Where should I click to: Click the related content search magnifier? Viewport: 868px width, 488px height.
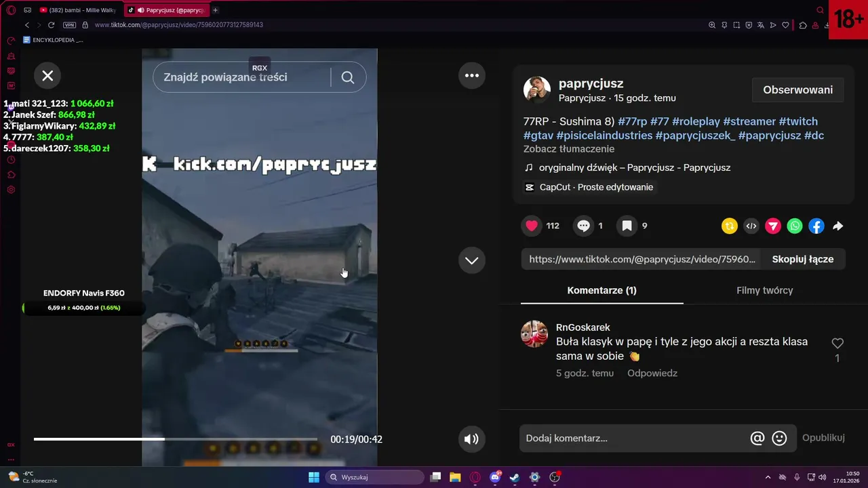click(x=348, y=77)
